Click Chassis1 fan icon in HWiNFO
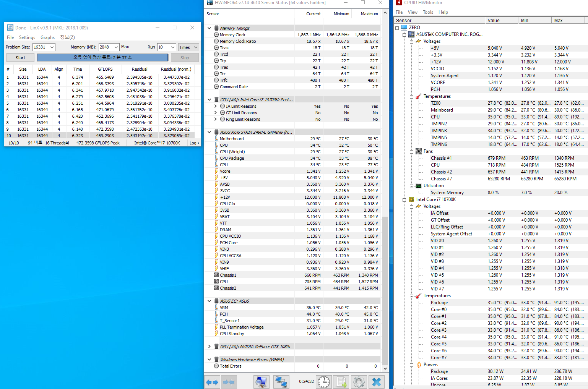 pyautogui.click(x=216, y=275)
